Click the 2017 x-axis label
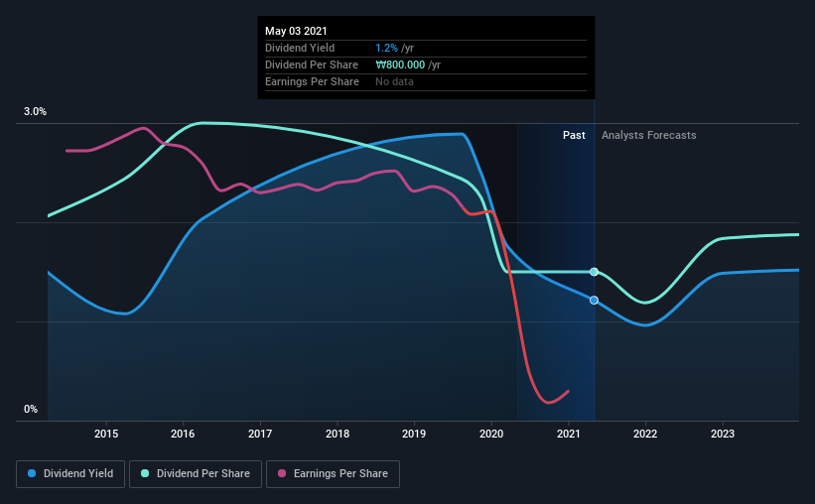Screen dimensions: 815x504 pos(260,434)
